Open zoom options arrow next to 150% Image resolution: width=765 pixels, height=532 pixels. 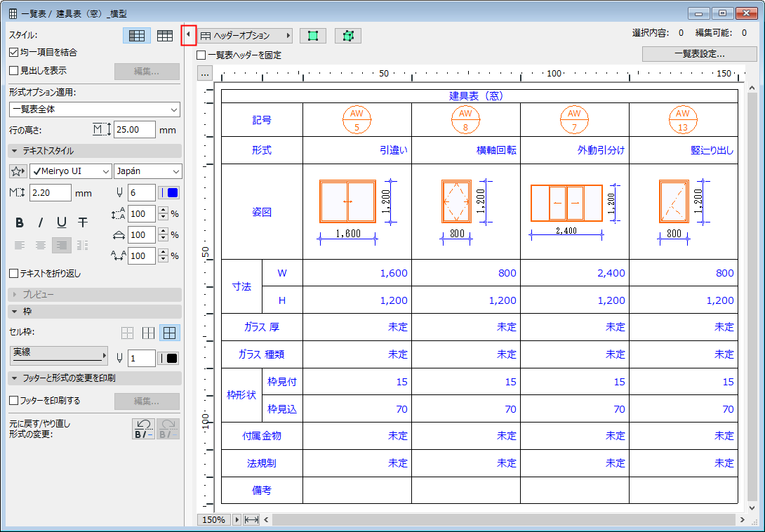point(237,520)
